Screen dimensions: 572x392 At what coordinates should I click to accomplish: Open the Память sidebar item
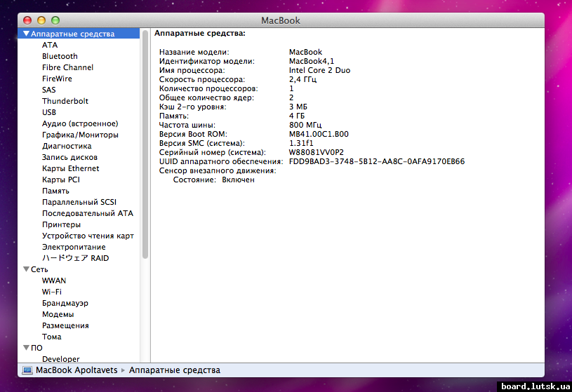coord(55,191)
